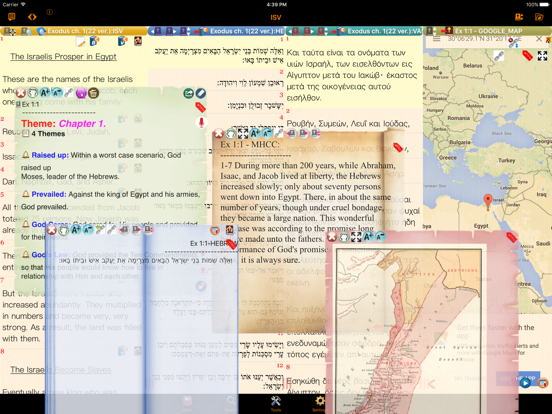552x414 pixels.
Task: Click the red location pin near Egypt
Action: (488, 202)
